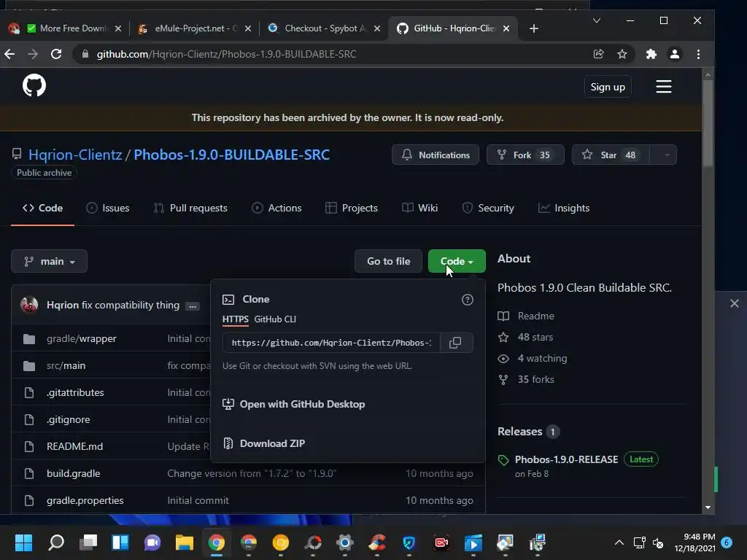Open the Chrome profile icon

coord(675,54)
